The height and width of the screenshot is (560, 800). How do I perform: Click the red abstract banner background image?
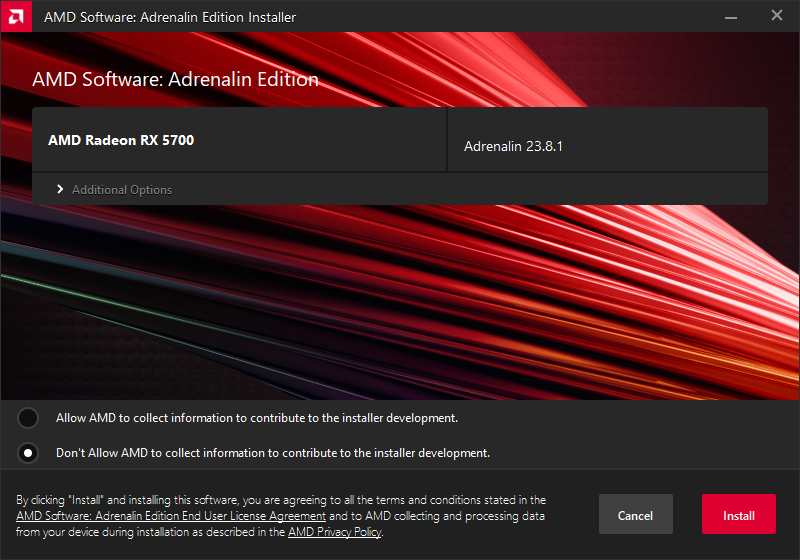pyautogui.click(x=400, y=300)
